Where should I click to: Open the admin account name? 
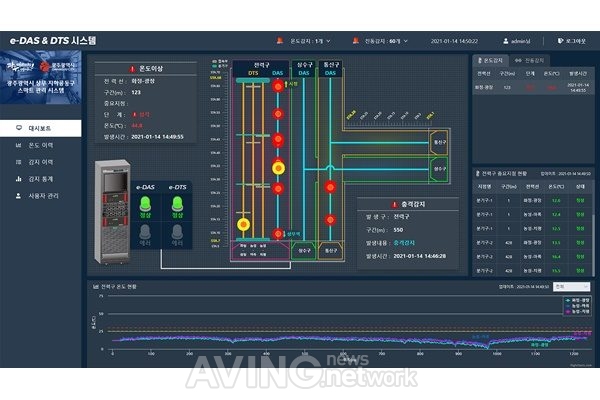[x=521, y=41]
